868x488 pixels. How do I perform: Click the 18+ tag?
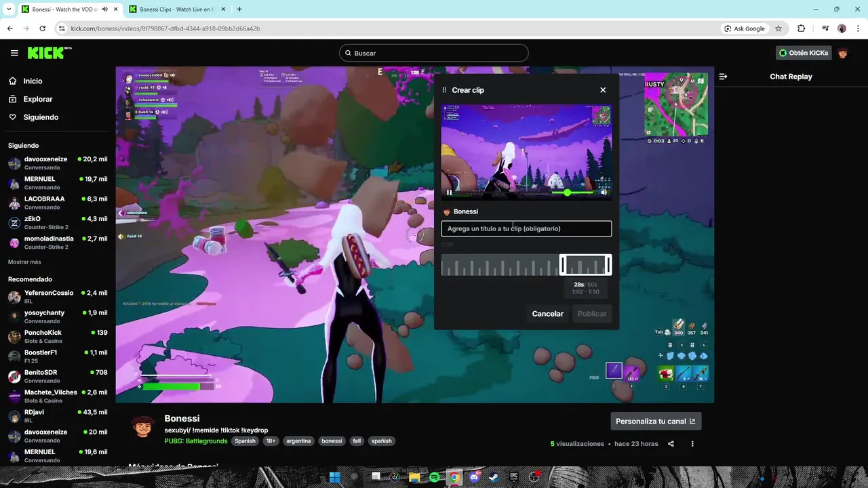click(x=271, y=441)
